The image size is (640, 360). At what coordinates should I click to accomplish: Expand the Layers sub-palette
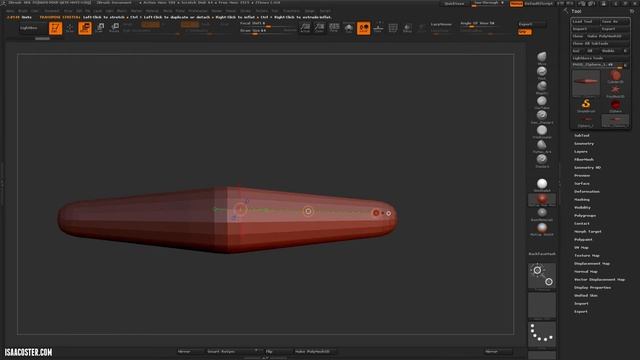point(581,151)
